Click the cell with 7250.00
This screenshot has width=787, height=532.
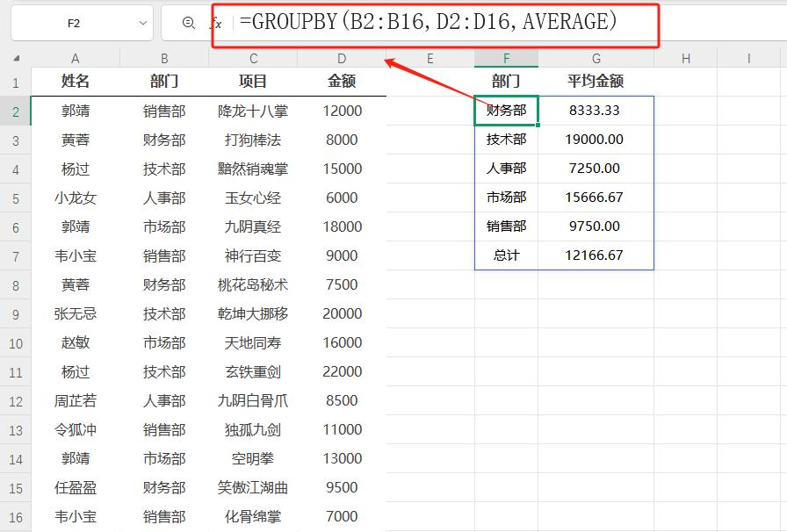pos(596,169)
